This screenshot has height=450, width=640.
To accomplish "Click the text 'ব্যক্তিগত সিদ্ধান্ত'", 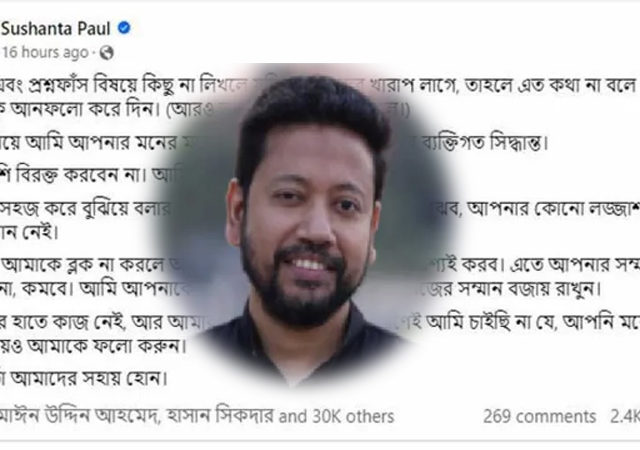I will (x=484, y=143).
